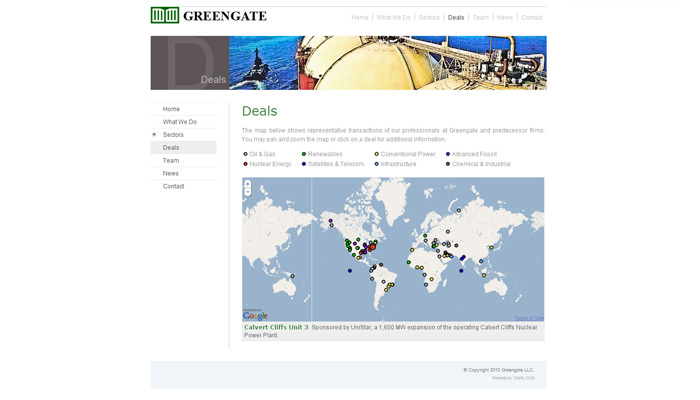The image size is (700, 400).
Task: Go to News in the sidebar
Action: coord(183,173)
